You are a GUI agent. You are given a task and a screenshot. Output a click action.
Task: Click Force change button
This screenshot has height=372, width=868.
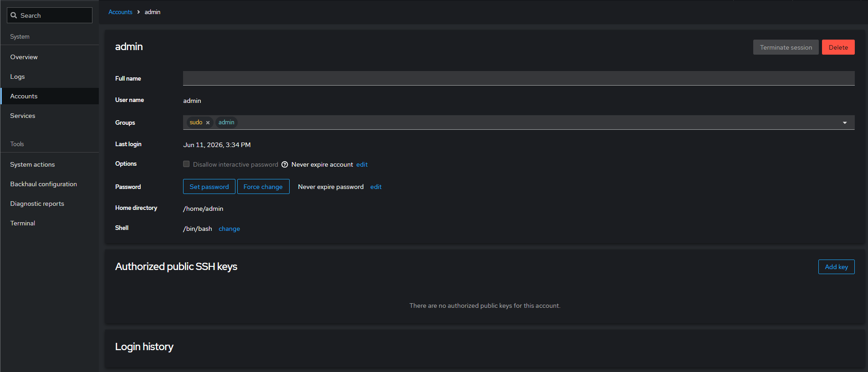tap(263, 187)
